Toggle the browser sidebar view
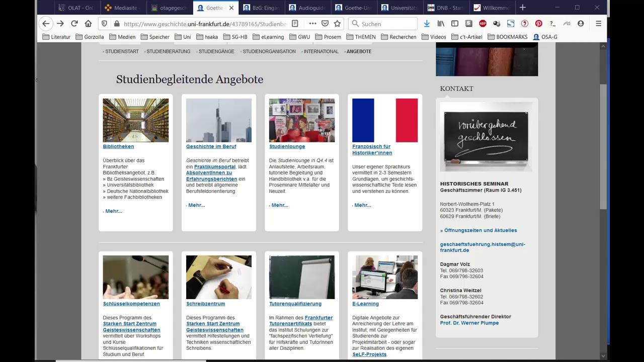This screenshot has width=644, height=362. (x=455, y=24)
